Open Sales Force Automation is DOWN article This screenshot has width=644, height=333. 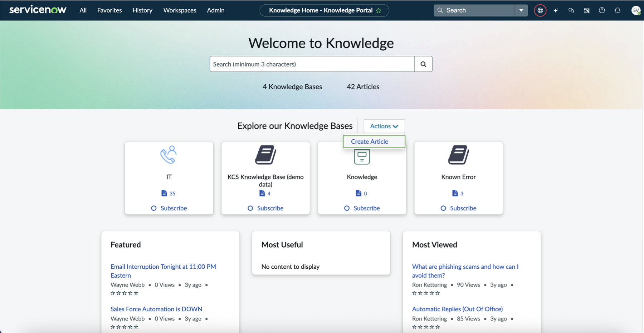point(156,309)
